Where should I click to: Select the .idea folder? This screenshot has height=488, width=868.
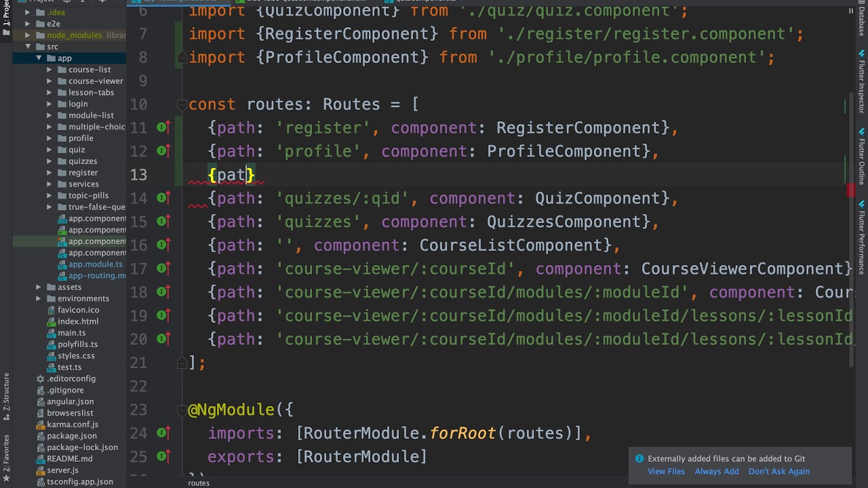(56, 12)
